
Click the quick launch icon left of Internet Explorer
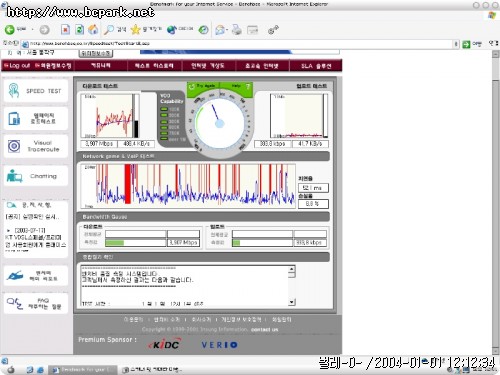pos(30,369)
